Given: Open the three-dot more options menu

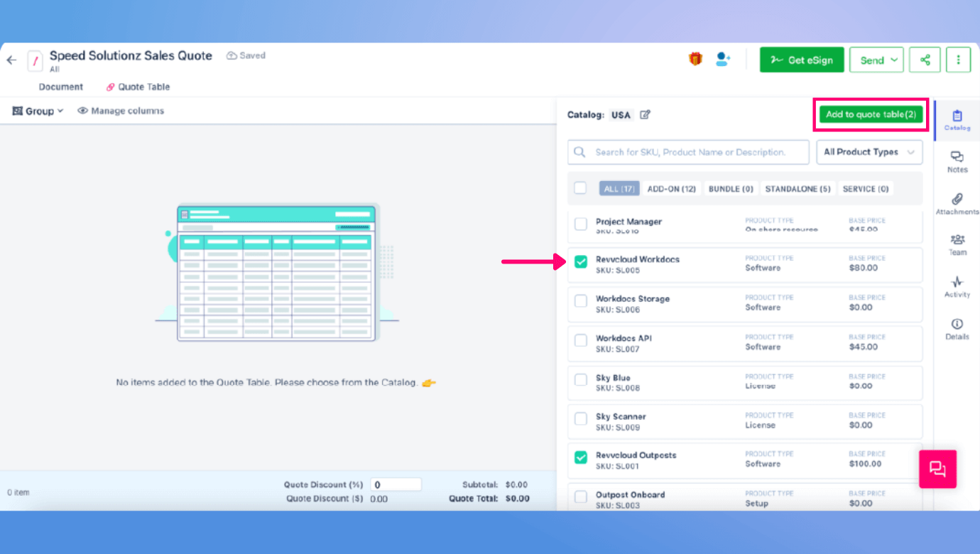Looking at the screenshot, I should pyautogui.click(x=958, y=60).
